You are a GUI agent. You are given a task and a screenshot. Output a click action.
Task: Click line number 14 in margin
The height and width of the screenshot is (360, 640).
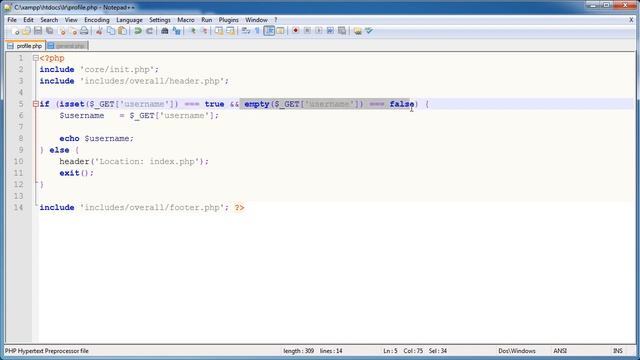pos(18,207)
